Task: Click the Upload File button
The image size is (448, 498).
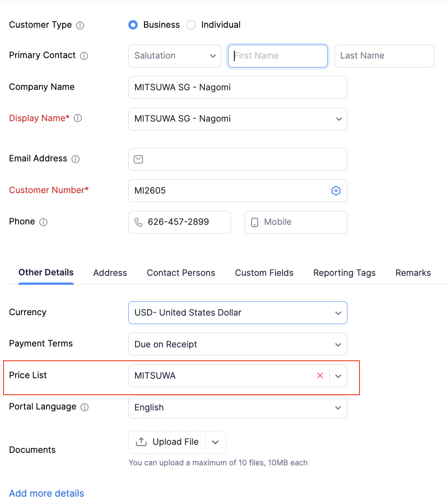Action: pos(167,442)
